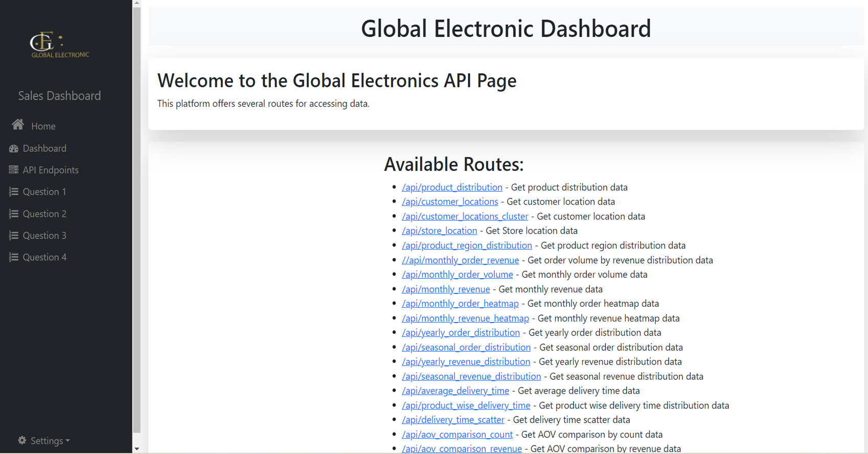This screenshot has height=454, width=868.
Task: Click the Dashboard gauge icon
Action: pyautogui.click(x=14, y=149)
